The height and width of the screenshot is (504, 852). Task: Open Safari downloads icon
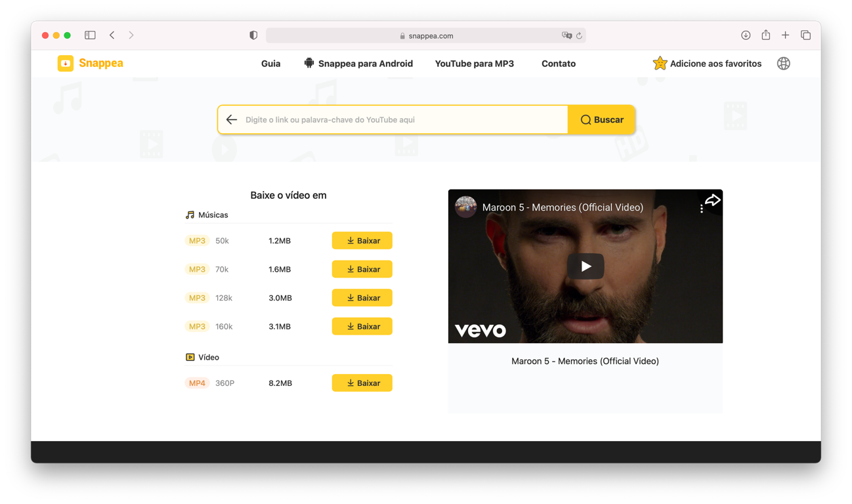[746, 35]
